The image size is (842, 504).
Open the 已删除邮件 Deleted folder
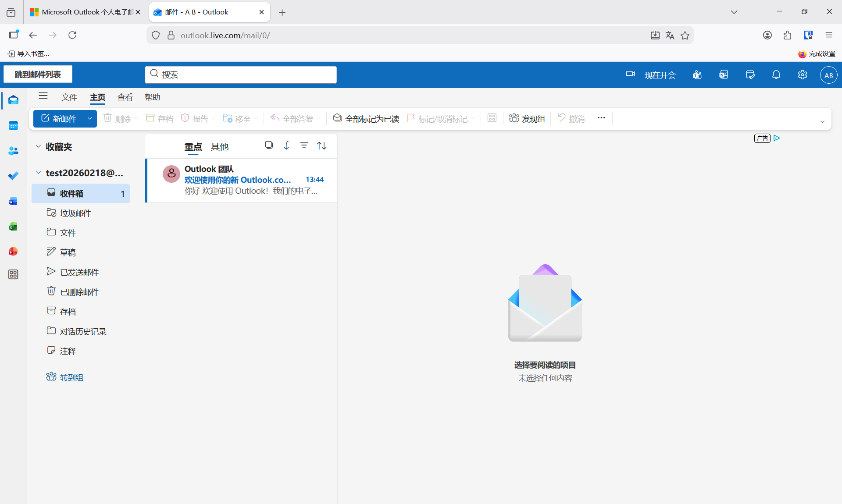pos(81,292)
